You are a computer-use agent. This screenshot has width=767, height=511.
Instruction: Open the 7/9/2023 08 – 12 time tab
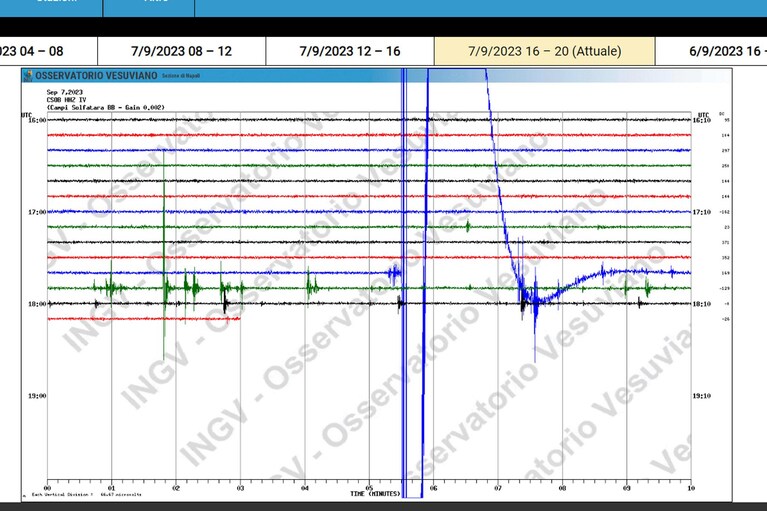pyautogui.click(x=181, y=51)
